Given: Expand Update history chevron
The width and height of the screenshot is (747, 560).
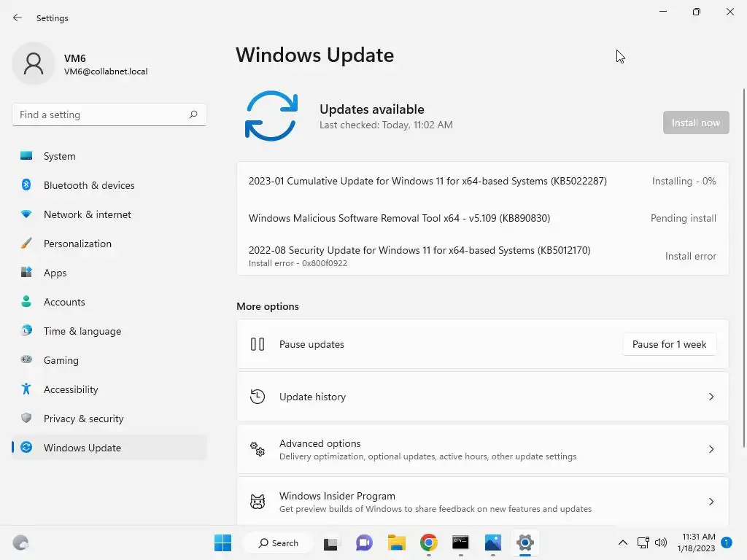Looking at the screenshot, I should [x=711, y=397].
